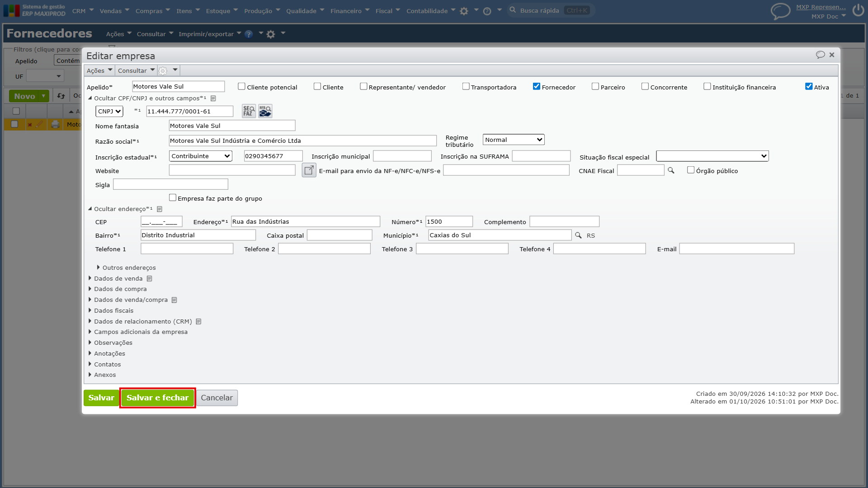Click the Fornecedores help icon
This screenshot has height=488, width=868.
(249, 34)
